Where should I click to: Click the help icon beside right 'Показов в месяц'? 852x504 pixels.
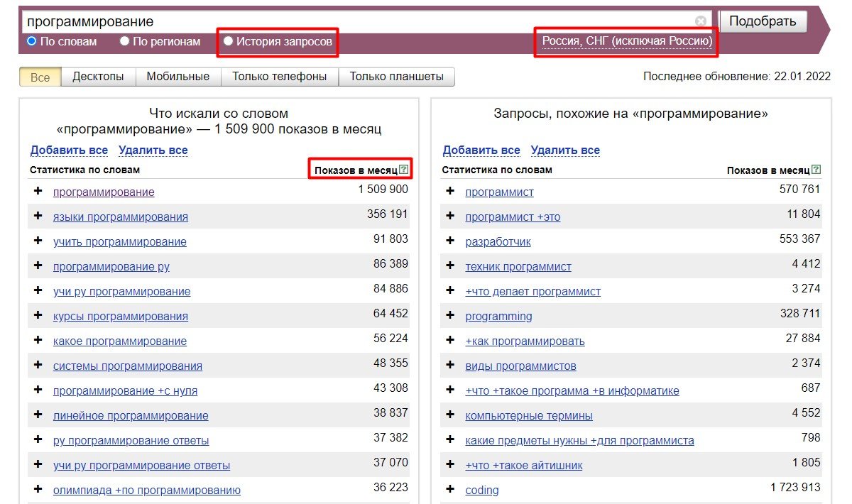click(816, 170)
